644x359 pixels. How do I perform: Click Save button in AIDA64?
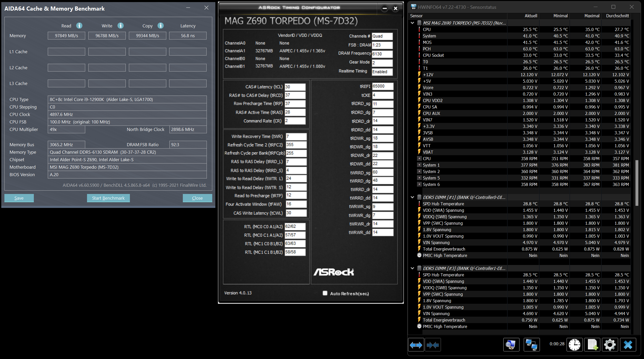[19, 198]
